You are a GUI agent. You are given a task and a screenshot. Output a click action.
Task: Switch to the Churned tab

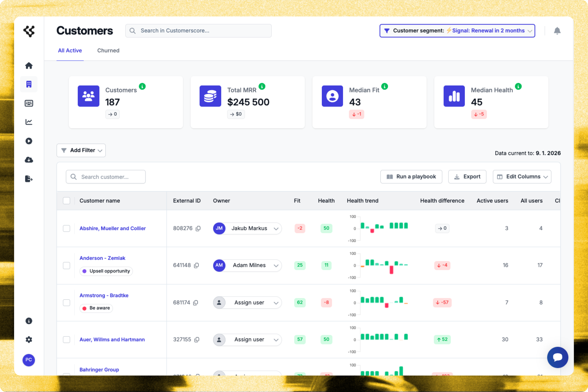(108, 50)
